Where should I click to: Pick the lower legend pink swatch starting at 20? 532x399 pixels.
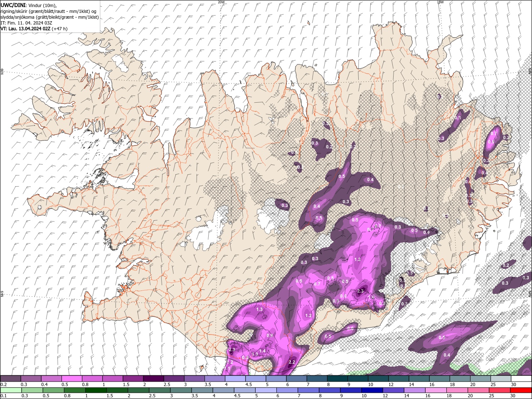tap(478, 390)
